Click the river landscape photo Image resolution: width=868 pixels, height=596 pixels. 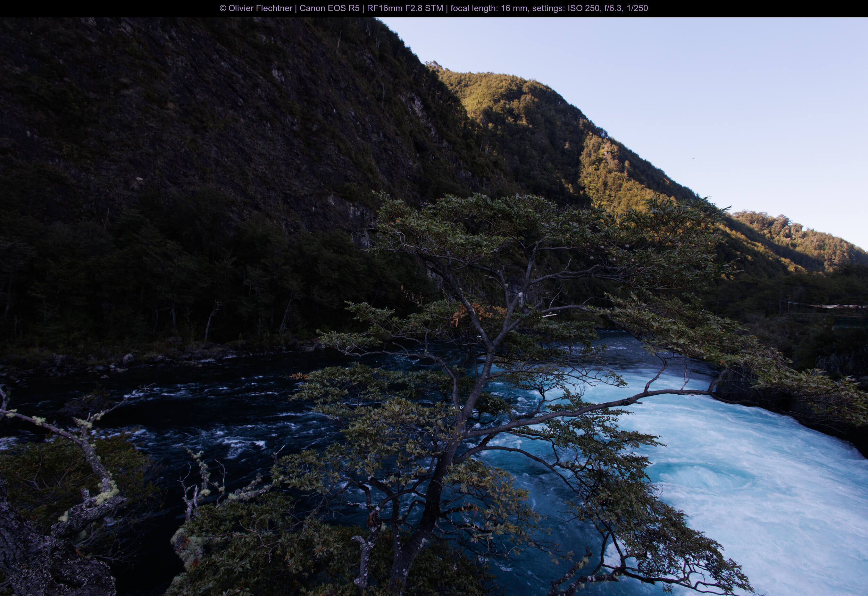point(434,307)
